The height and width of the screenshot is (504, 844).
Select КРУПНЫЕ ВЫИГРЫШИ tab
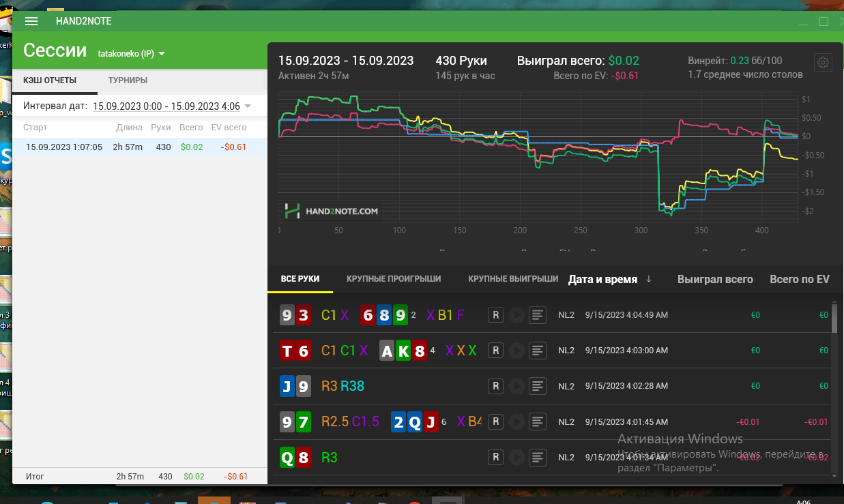(513, 279)
